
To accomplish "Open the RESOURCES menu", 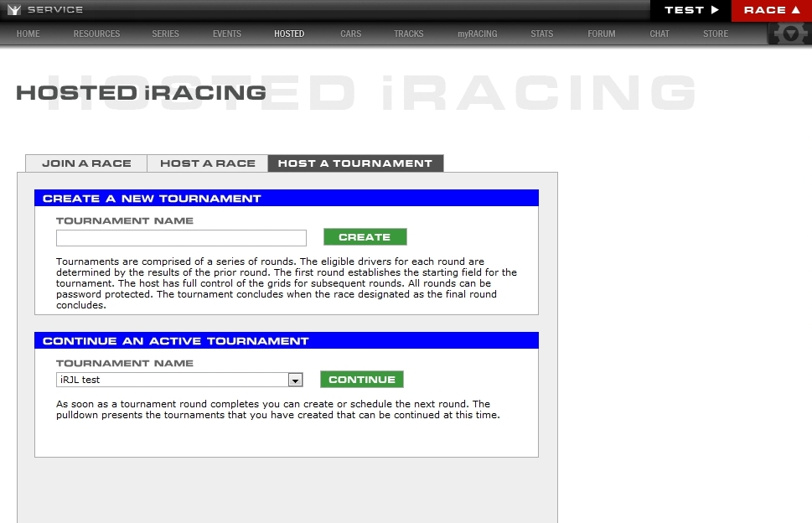I will coord(97,34).
